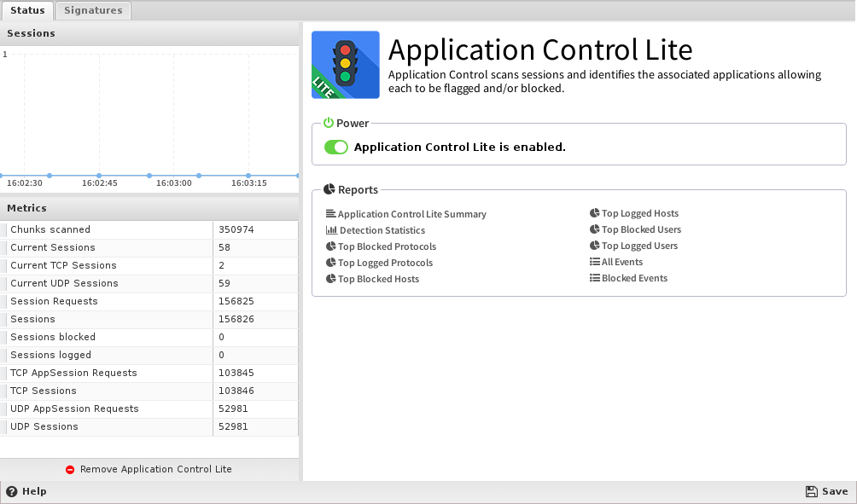Click the pie icon beside Top Blocked Protocols
Viewport: 857px width, 504px height.
click(x=330, y=246)
